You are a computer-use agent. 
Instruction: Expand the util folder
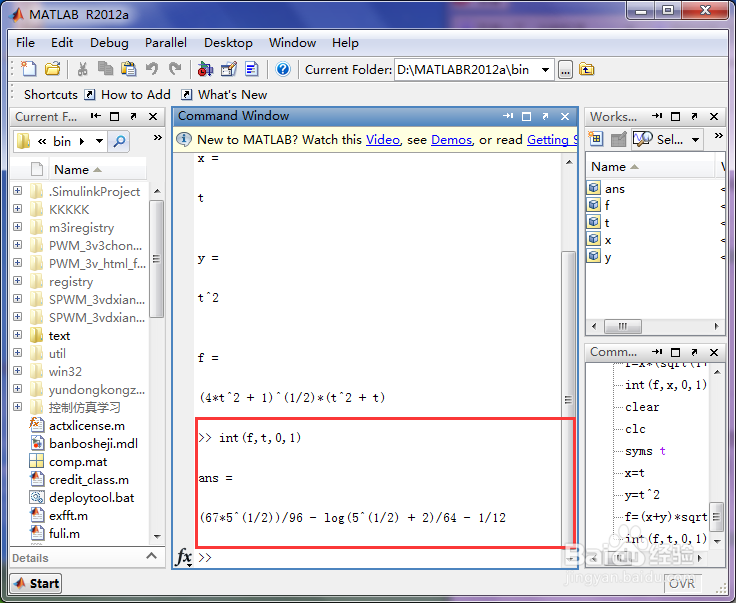(x=17, y=352)
